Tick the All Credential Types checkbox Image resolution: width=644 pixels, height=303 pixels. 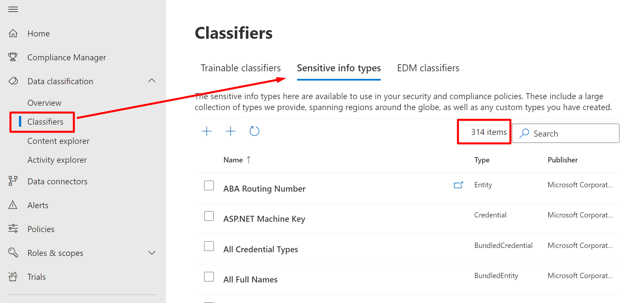[209, 246]
